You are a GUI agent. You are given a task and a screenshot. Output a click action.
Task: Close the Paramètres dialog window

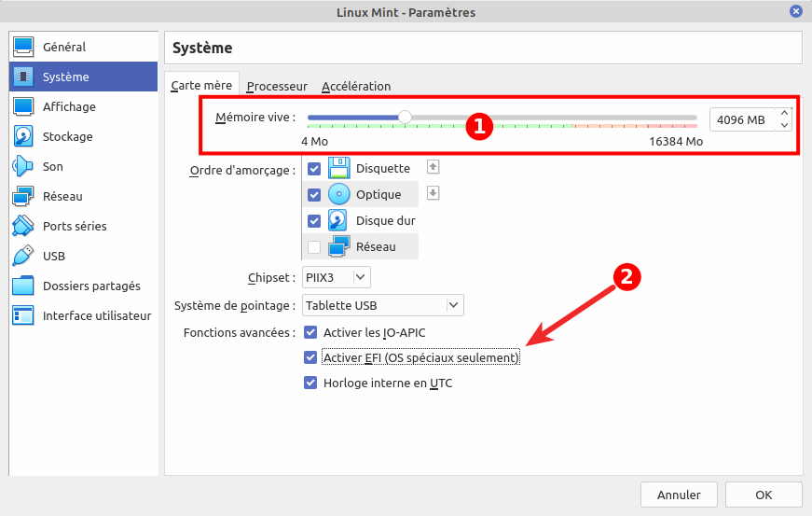tap(796, 11)
